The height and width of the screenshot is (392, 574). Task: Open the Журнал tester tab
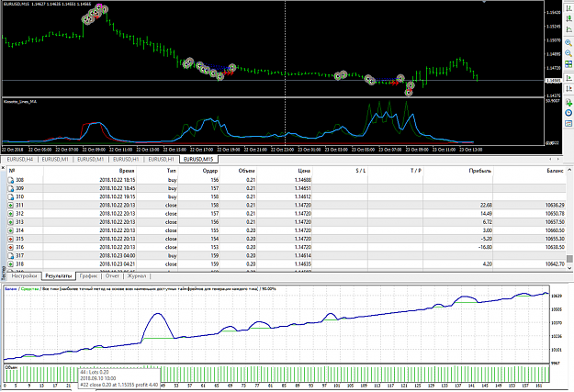137,276
